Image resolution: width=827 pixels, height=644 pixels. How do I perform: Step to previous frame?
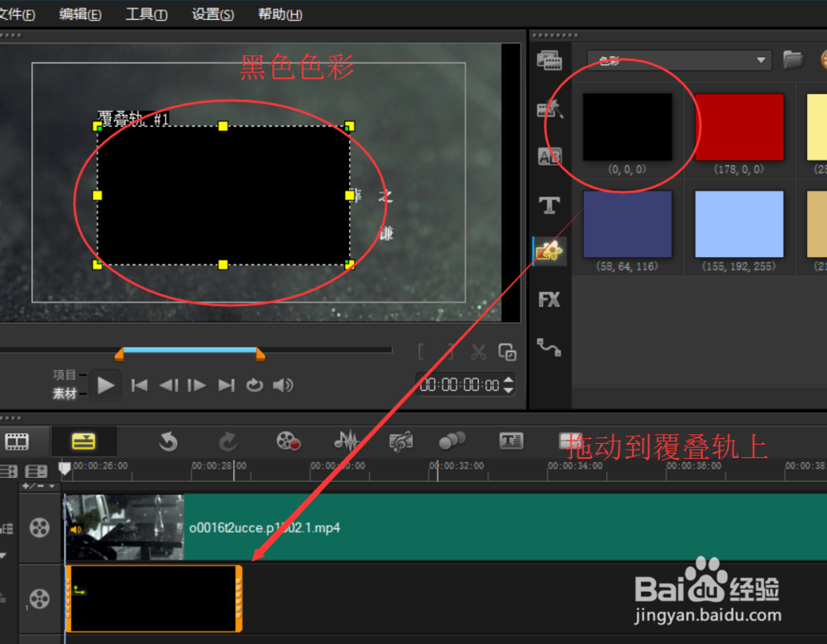169,385
